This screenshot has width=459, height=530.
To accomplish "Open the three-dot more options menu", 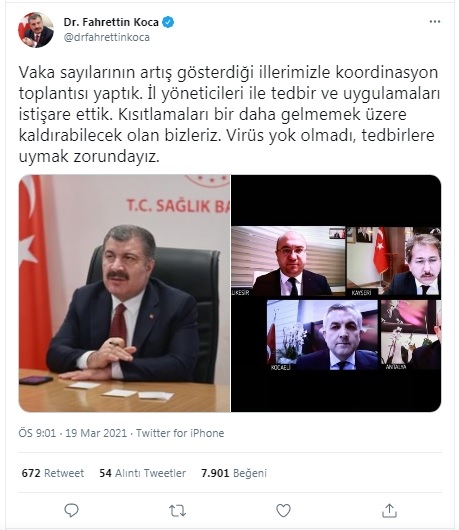I will click(435, 22).
